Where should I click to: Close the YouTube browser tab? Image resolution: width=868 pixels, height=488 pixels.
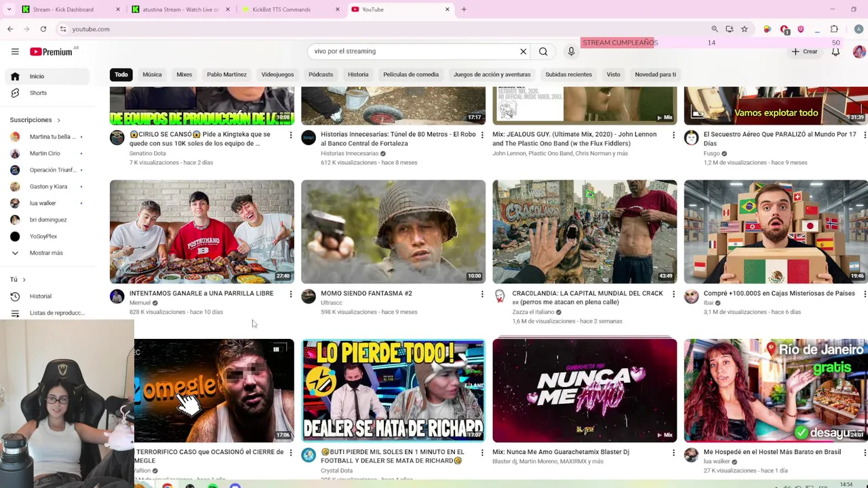447,9
